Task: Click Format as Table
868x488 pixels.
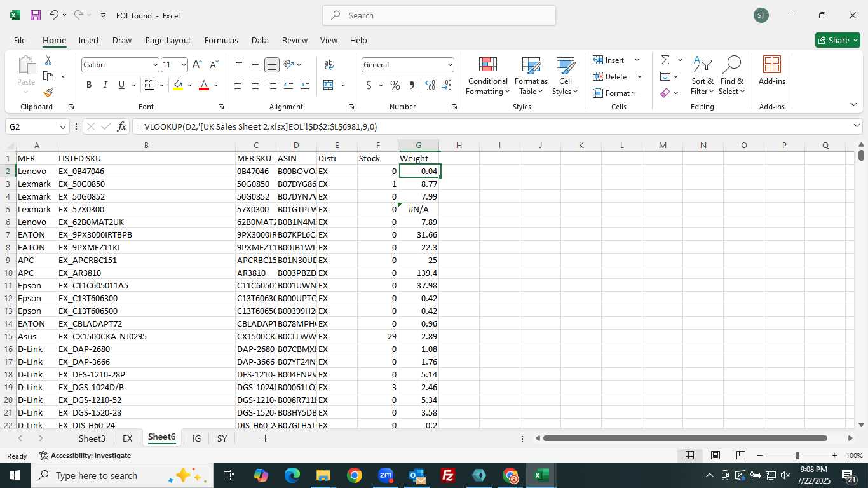Action: (x=531, y=76)
